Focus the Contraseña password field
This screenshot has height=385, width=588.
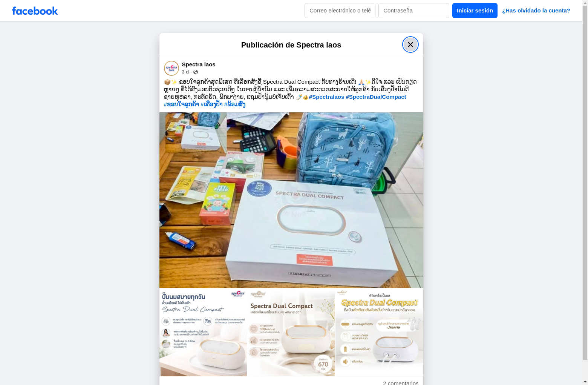point(414,11)
